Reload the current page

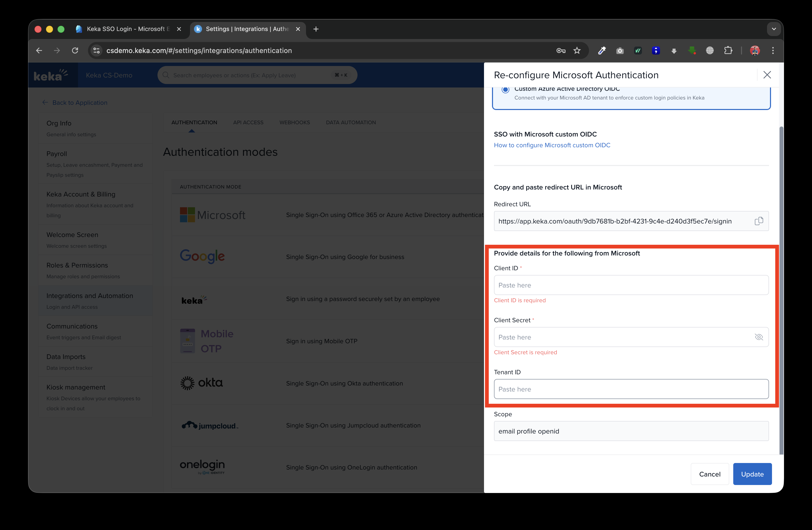click(x=75, y=50)
